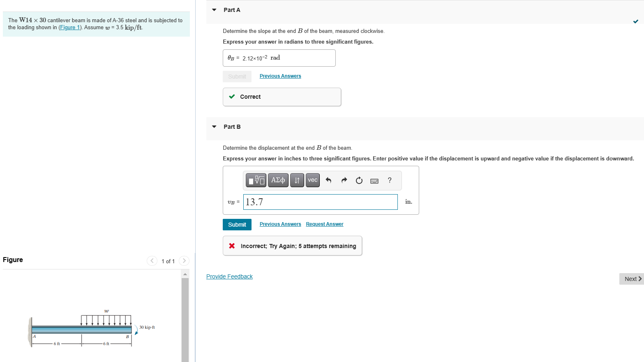Open the Figure 1 link

[70, 28]
